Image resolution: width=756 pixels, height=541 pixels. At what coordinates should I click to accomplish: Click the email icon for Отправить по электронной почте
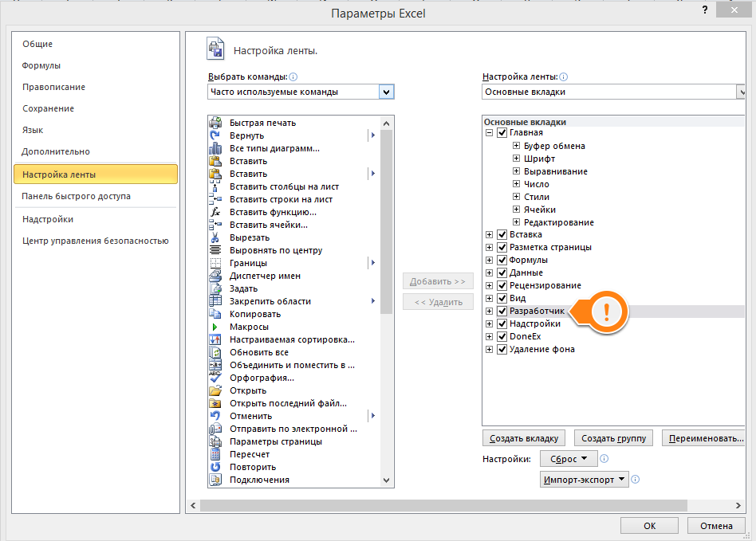coord(215,429)
